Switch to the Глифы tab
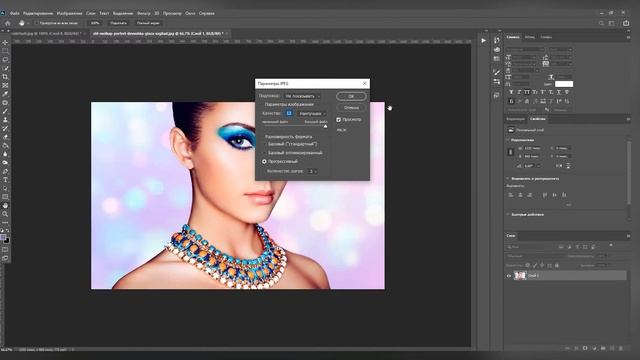The height and width of the screenshot is (360, 640). click(x=546, y=37)
